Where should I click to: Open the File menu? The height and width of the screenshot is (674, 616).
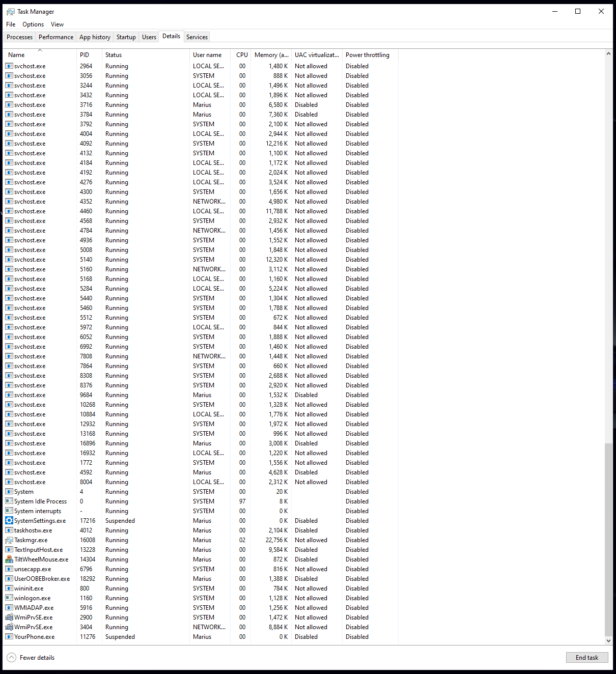pyautogui.click(x=11, y=24)
